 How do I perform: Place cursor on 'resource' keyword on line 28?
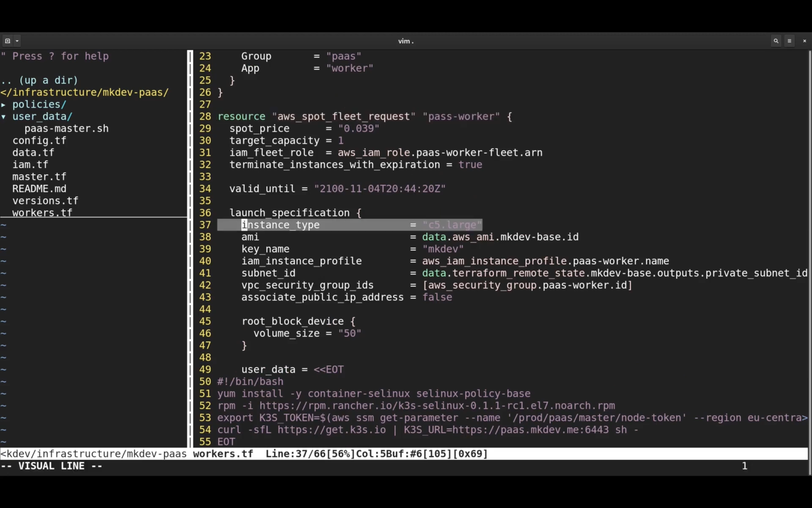click(241, 117)
